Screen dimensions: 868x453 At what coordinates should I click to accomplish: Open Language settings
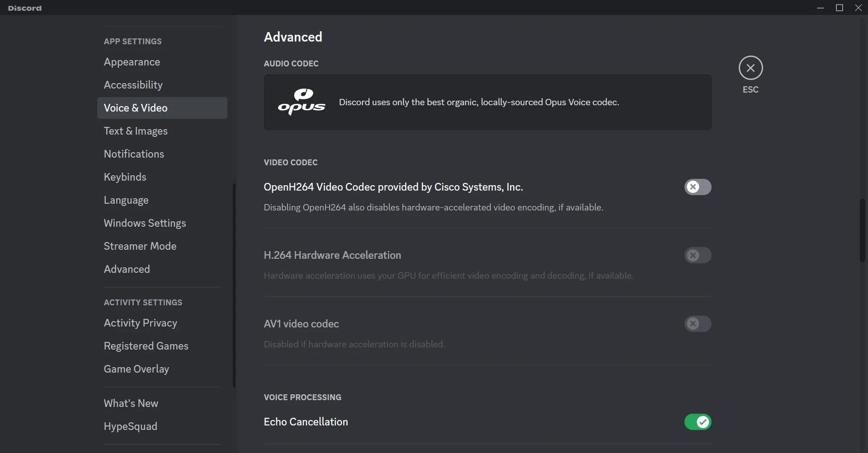(x=126, y=200)
